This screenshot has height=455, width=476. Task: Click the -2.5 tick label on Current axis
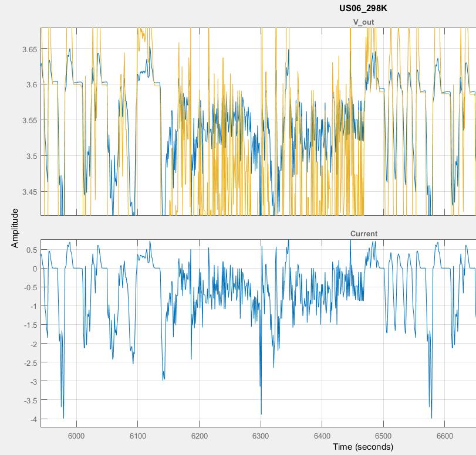coord(31,363)
